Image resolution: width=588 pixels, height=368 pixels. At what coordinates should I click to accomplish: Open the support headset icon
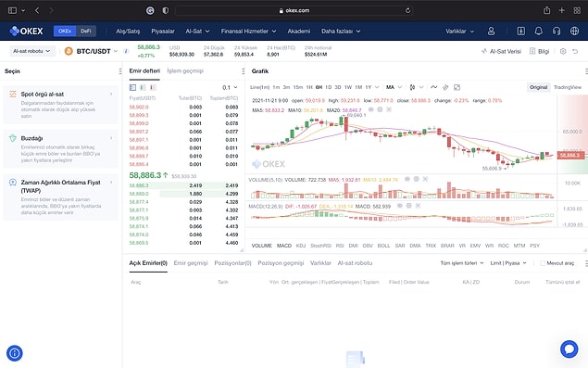point(557,32)
